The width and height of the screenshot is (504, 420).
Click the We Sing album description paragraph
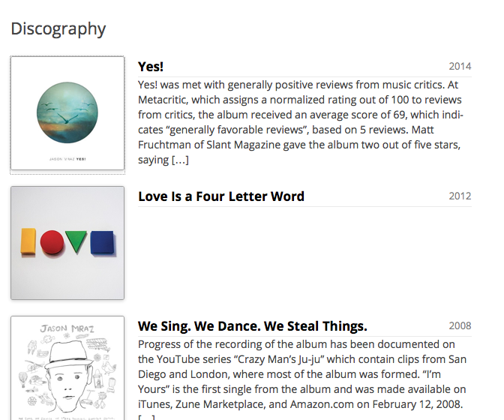(302, 379)
